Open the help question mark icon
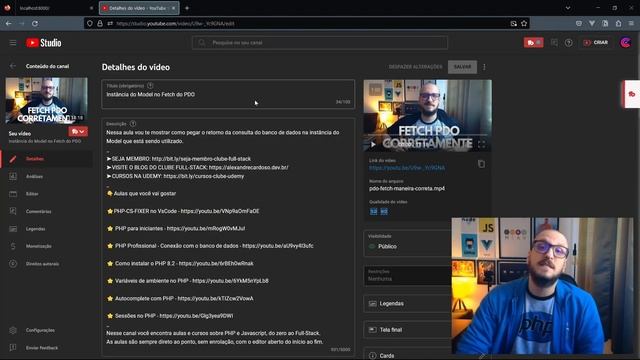 pos(569,43)
